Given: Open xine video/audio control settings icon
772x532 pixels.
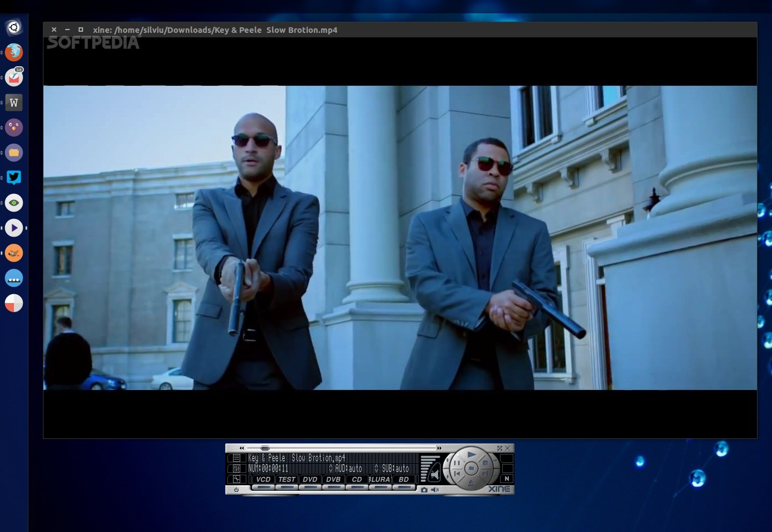Looking at the screenshot, I should 237,468.
